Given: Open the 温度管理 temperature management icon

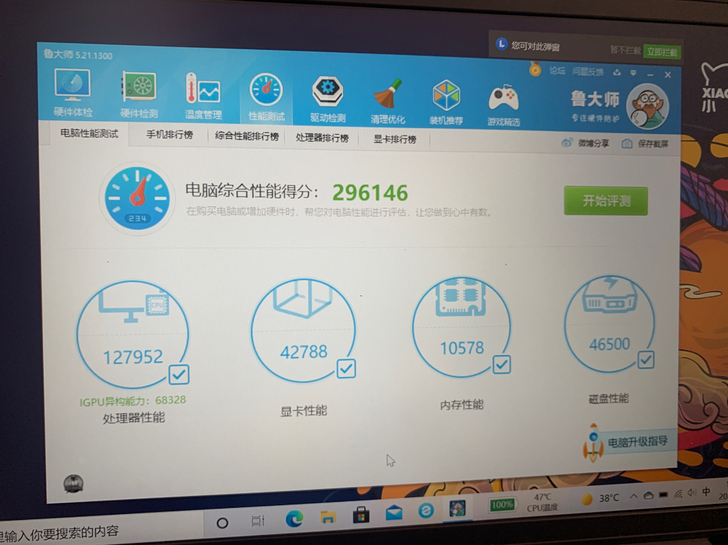Looking at the screenshot, I should coord(203,96).
